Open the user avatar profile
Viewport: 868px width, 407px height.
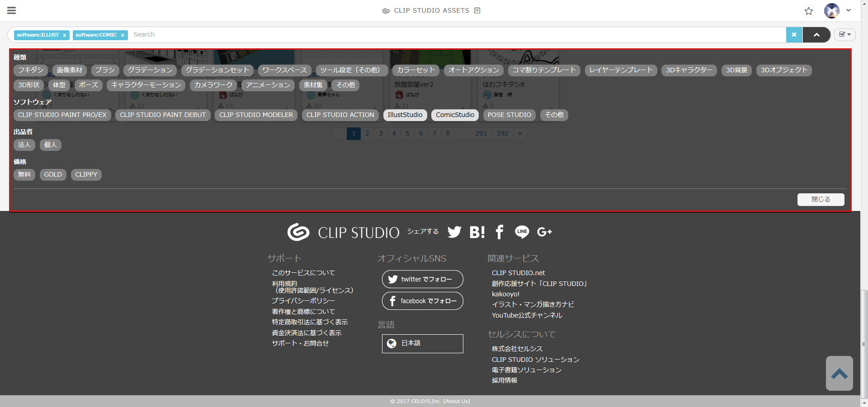(x=832, y=11)
